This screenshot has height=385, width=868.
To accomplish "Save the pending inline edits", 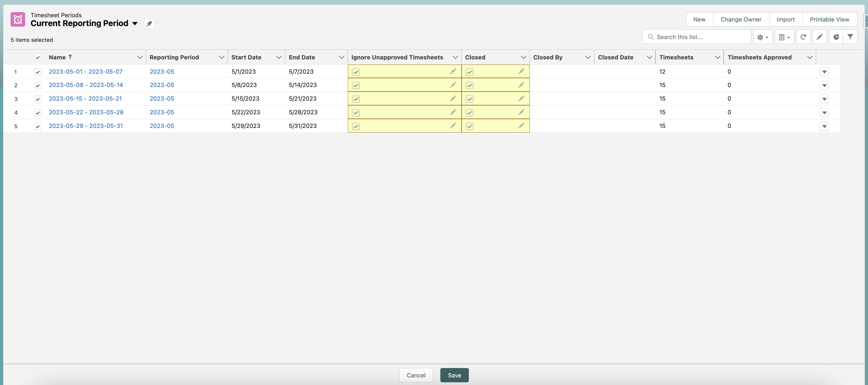I will [x=454, y=375].
